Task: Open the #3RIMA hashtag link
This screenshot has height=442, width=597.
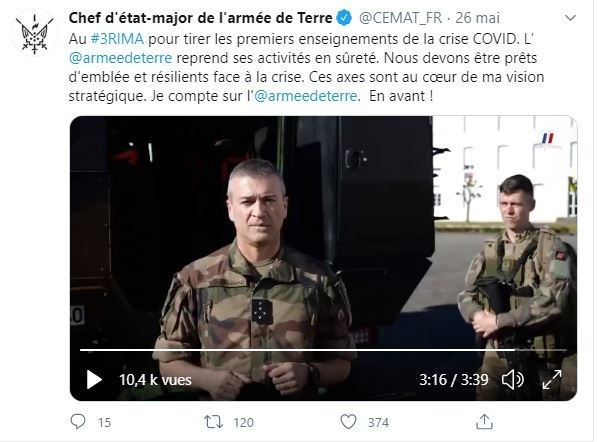Action: [x=117, y=39]
